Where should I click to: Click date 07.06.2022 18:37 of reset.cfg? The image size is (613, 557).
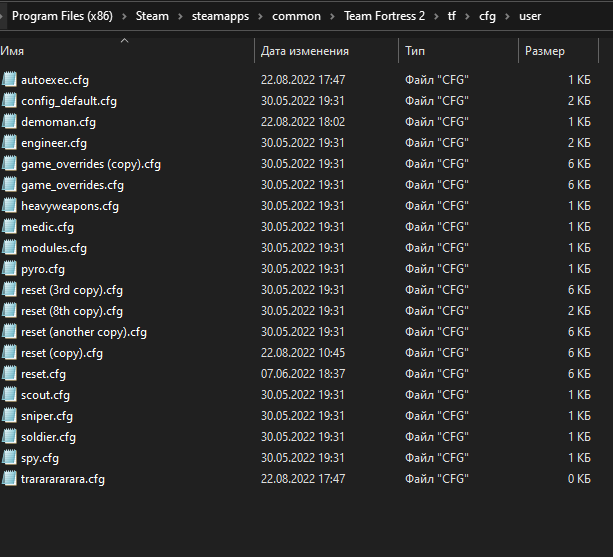point(303,374)
